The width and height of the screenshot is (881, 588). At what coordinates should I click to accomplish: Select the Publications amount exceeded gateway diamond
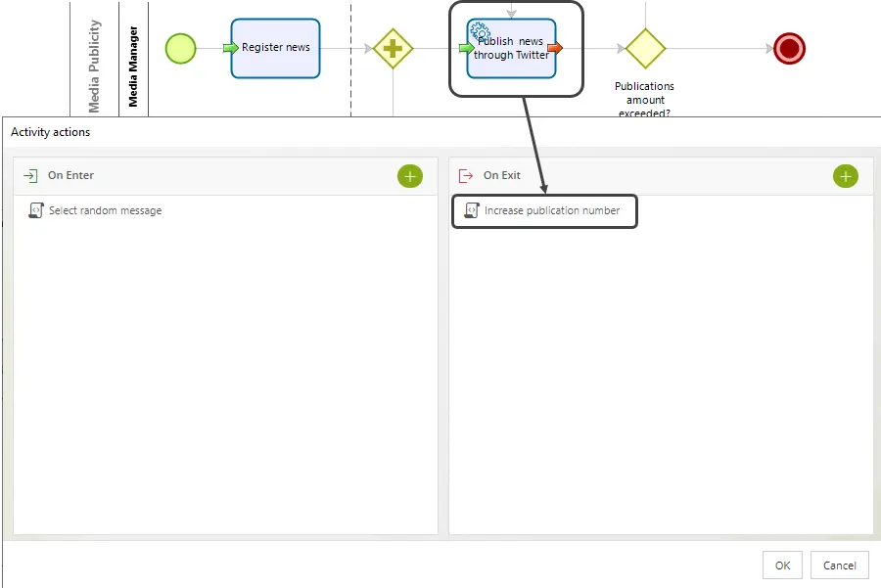pyautogui.click(x=646, y=48)
